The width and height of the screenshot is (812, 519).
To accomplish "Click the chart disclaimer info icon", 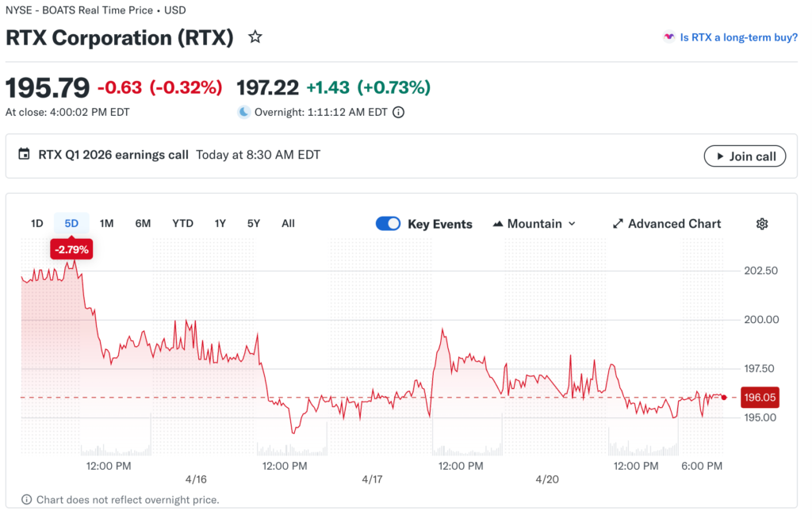I will pyautogui.click(x=26, y=499).
